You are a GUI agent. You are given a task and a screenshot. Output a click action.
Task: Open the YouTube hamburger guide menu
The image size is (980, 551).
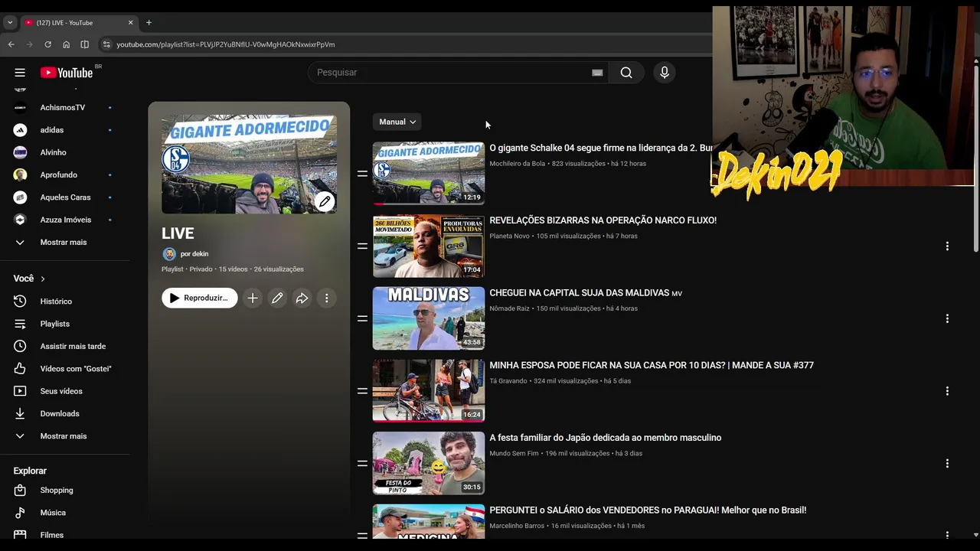coord(20,73)
